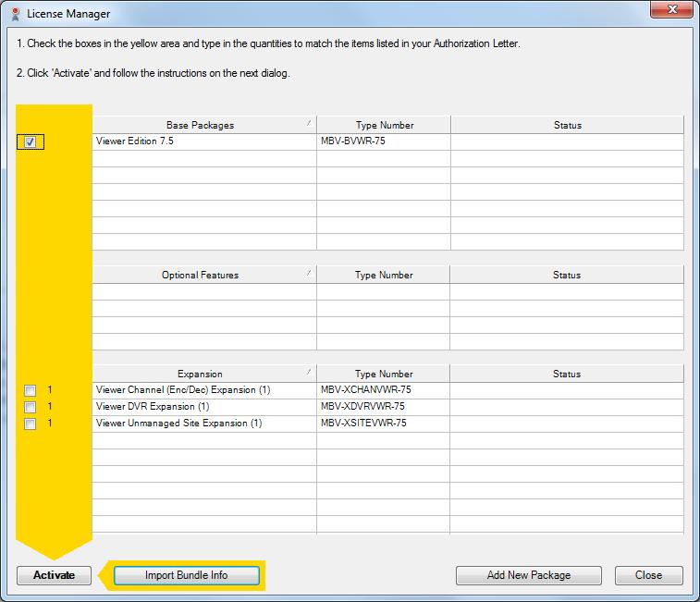Click the License Manager title bar icon

click(16, 14)
